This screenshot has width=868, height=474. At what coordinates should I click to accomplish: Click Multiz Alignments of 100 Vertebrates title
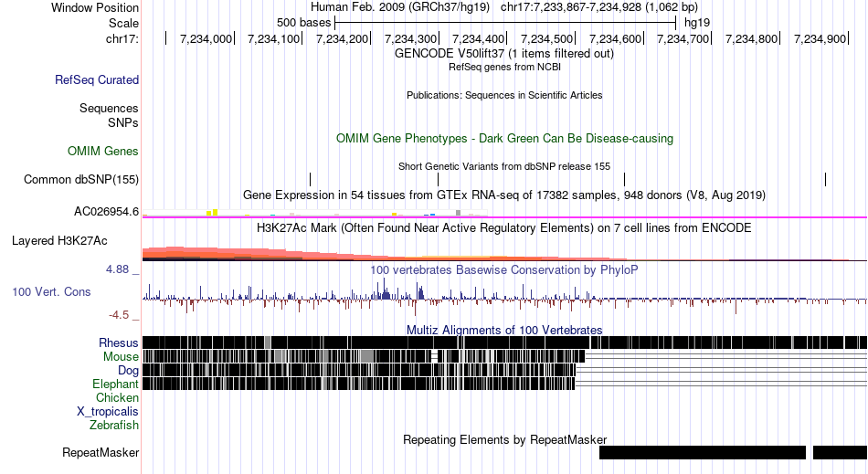coord(504,331)
